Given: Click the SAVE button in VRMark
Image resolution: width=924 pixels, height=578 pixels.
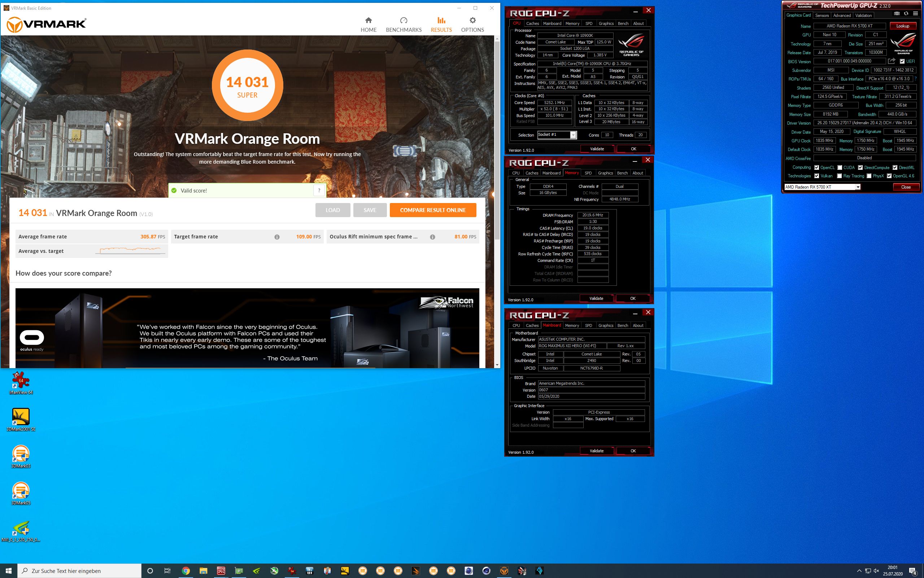Looking at the screenshot, I should (x=370, y=210).
